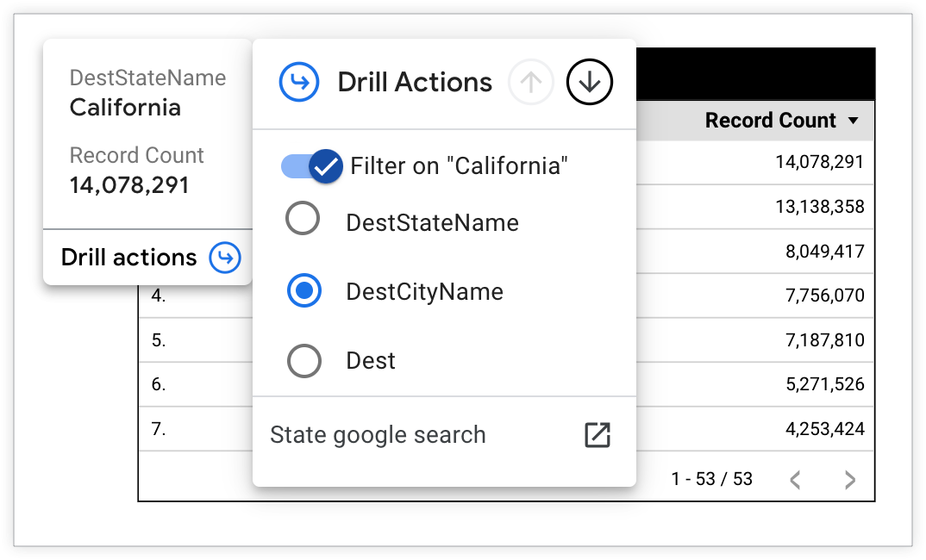Click the "State google search" drill action
The height and width of the screenshot is (560, 926).
pos(378,435)
